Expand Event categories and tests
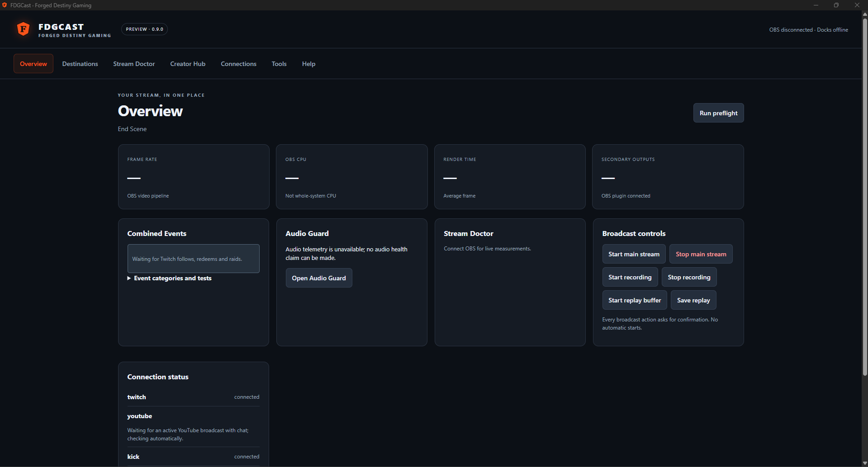This screenshot has height=467, width=868. point(169,278)
